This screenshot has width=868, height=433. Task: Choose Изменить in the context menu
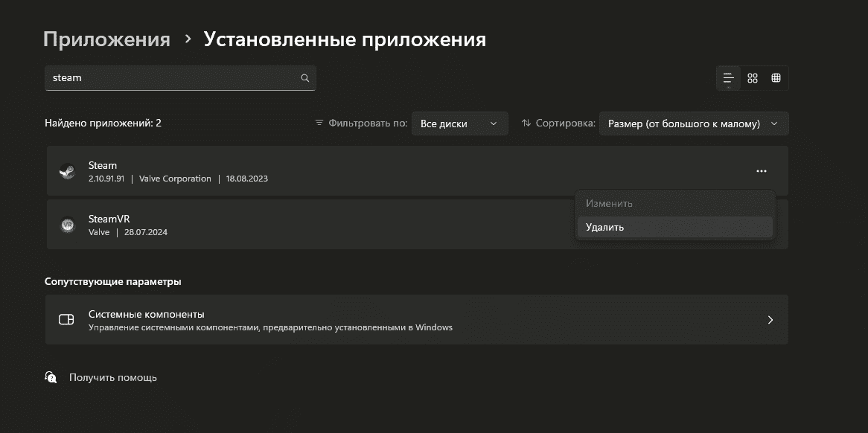point(674,204)
